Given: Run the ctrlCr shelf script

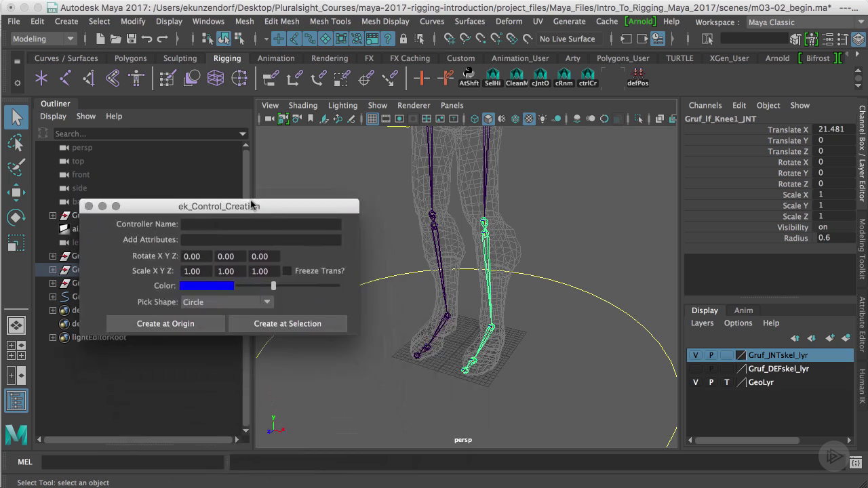Looking at the screenshot, I should [588, 77].
